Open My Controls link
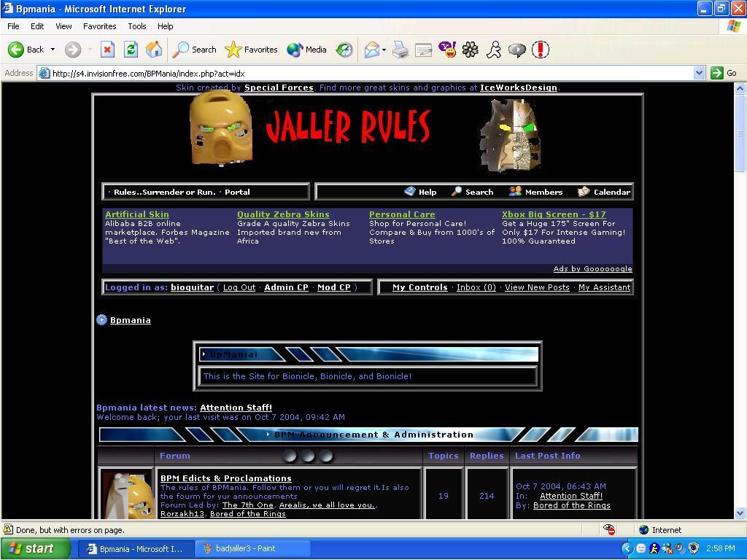Viewport: 747px width, 560px height. coord(419,287)
